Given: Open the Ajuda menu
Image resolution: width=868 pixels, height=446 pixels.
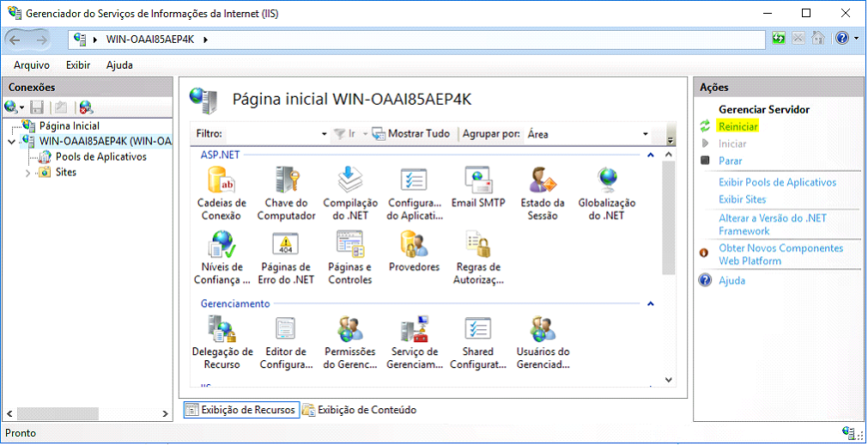Looking at the screenshot, I should (x=119, y=65).
